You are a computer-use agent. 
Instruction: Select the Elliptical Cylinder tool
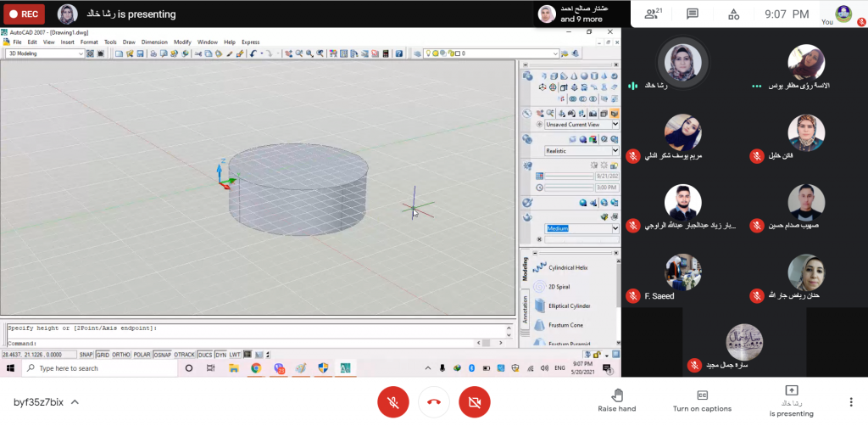(x=568, y=305)
